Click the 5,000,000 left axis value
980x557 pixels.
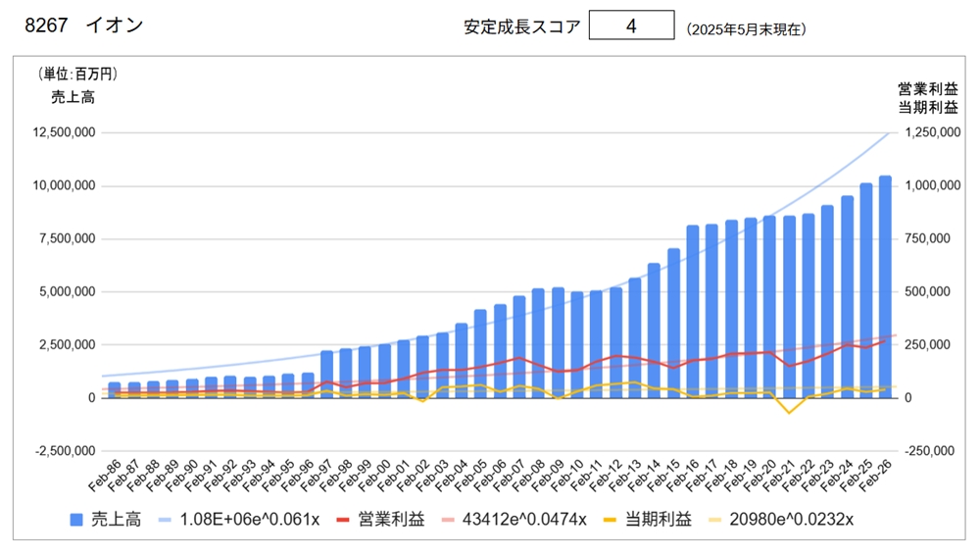tap(68, 292)
